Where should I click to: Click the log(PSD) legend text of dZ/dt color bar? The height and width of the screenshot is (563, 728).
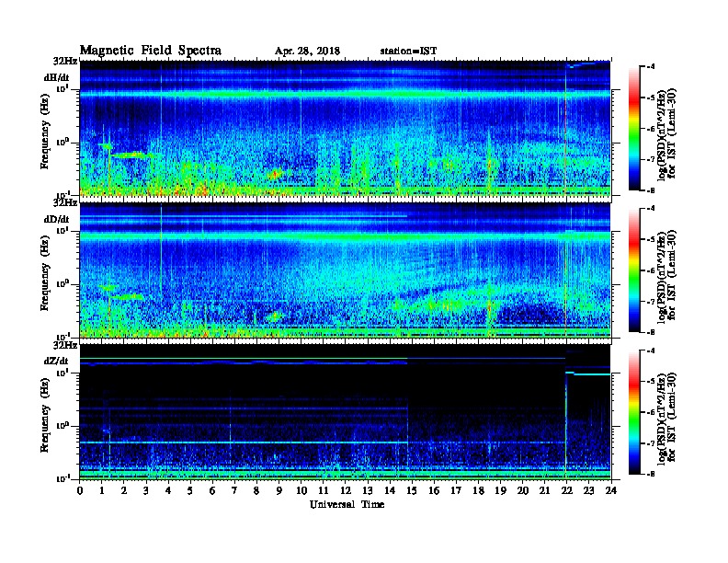click(x=666, y=417)
